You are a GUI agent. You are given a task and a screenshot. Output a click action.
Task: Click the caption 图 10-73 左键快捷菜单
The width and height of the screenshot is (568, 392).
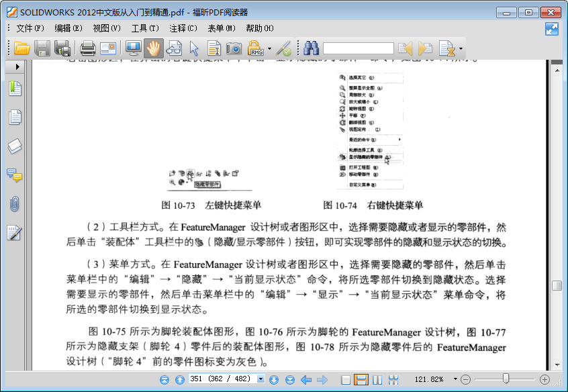[x=211, y=205]
